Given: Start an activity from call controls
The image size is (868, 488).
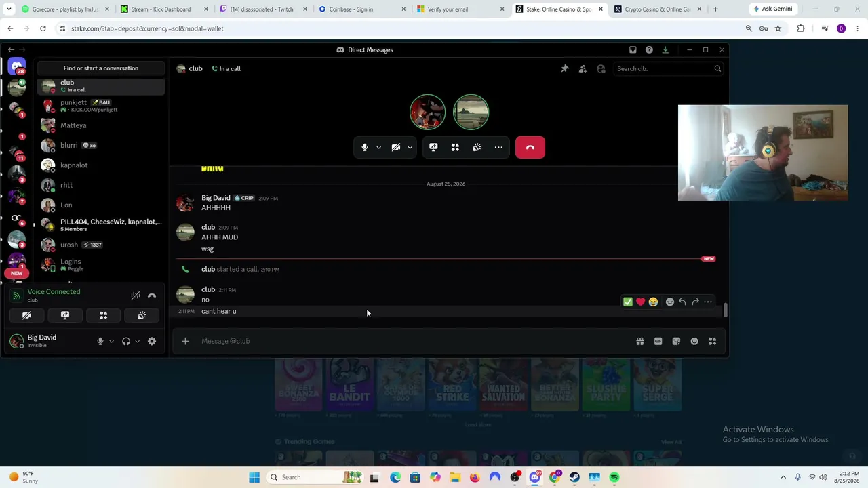Looking at the screenshot, I should point(455,147).
